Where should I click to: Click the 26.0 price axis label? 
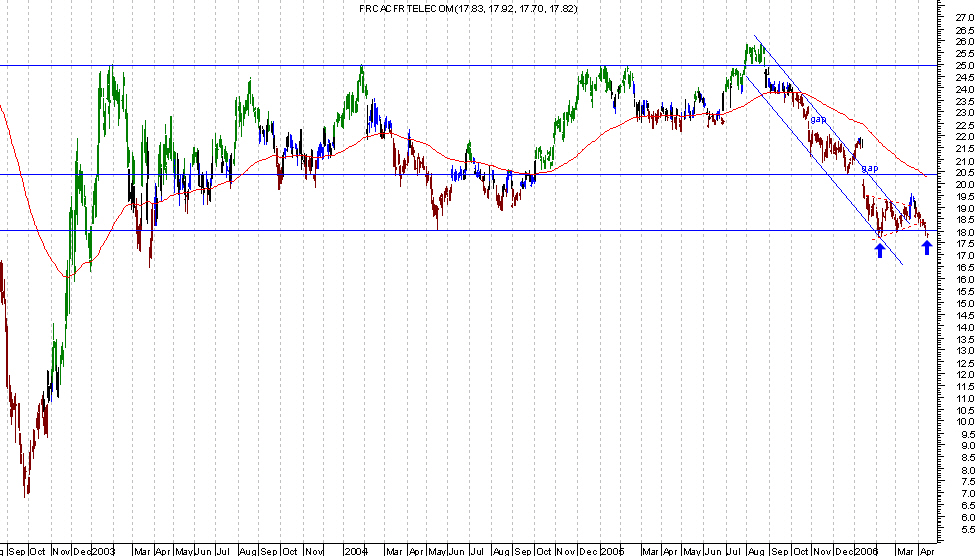click(x=964, y=42)
